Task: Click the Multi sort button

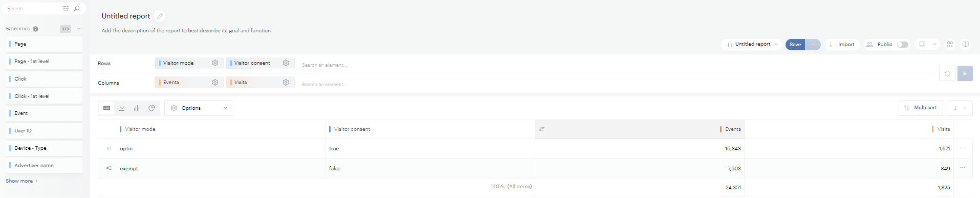Action: point(921,108)
